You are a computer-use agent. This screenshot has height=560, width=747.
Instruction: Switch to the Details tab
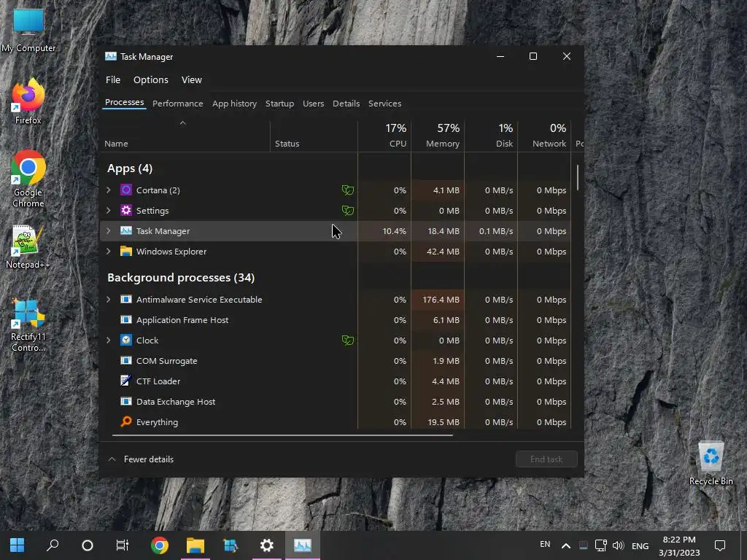coord(346,104)
